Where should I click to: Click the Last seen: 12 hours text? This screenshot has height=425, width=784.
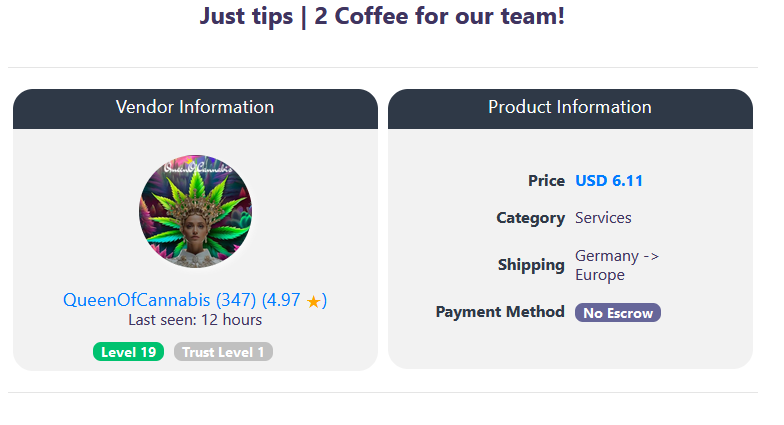(195, 320)
